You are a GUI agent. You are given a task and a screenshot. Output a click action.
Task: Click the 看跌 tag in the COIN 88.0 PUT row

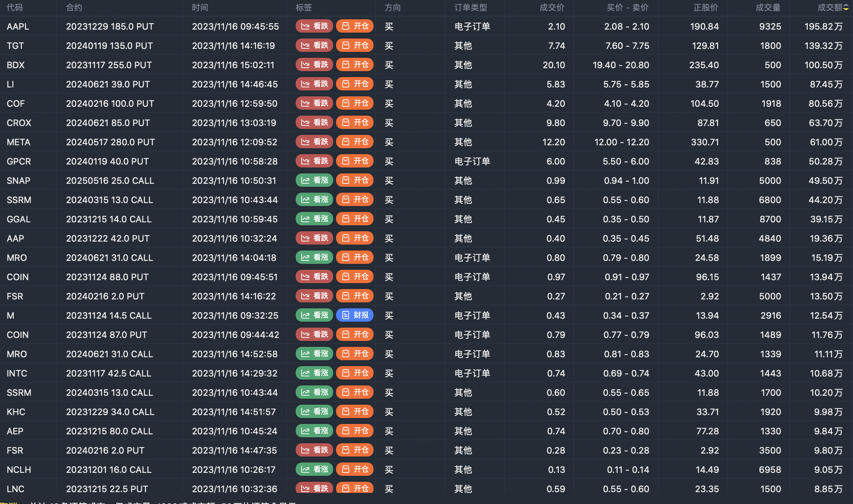pos(314,276)
